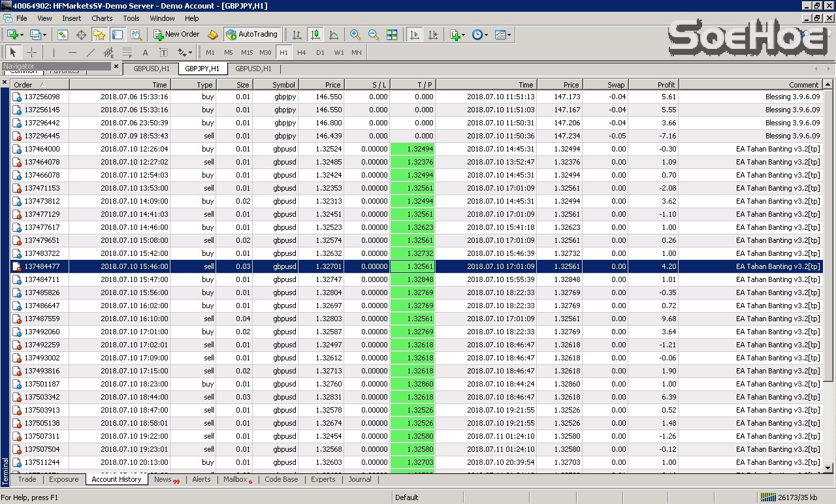Switch timeframe to H4
The width and height of the screenshot is (836, 504).
(302, 52)
